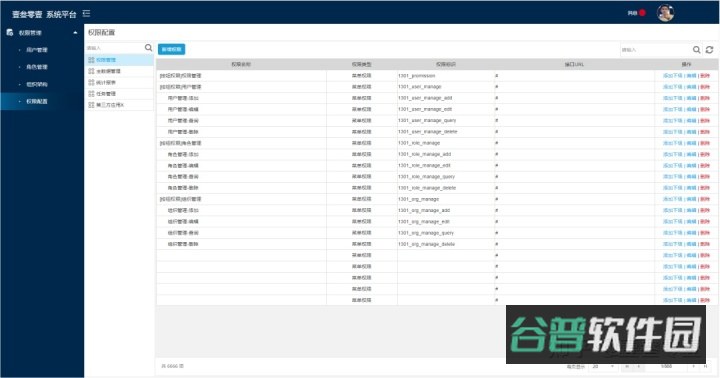Click the 接口URL column header
Image resolution: width=720 pixels, height=378 pixels.
point(574,64)
